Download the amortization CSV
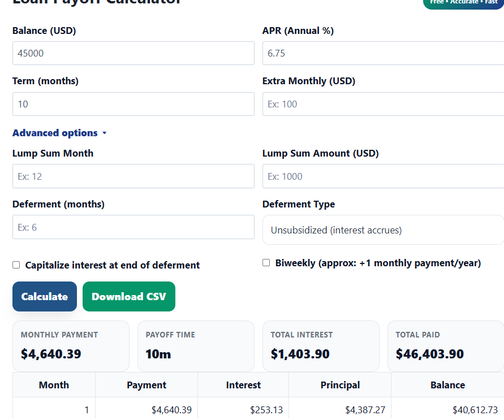Viewport: 504px width, 420px height. click(x=128, y=296)
